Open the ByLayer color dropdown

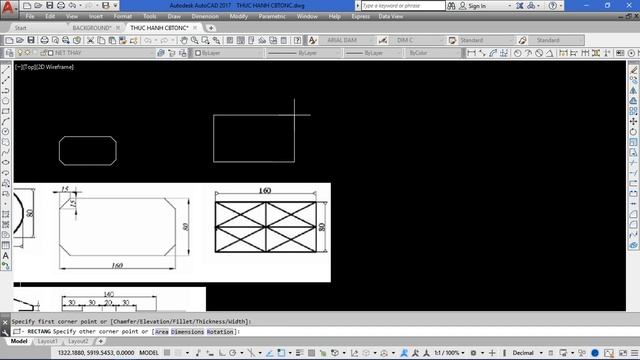(228, 53)
